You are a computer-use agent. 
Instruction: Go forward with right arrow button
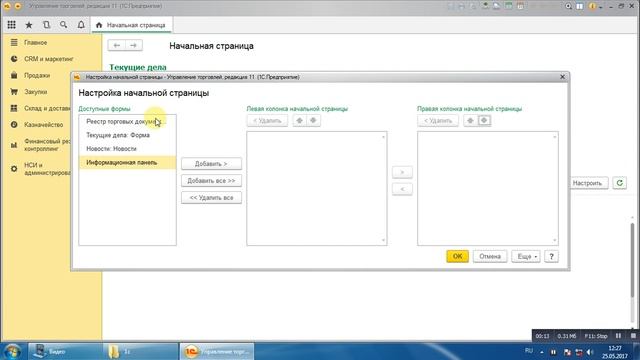[x=133, y=45]
